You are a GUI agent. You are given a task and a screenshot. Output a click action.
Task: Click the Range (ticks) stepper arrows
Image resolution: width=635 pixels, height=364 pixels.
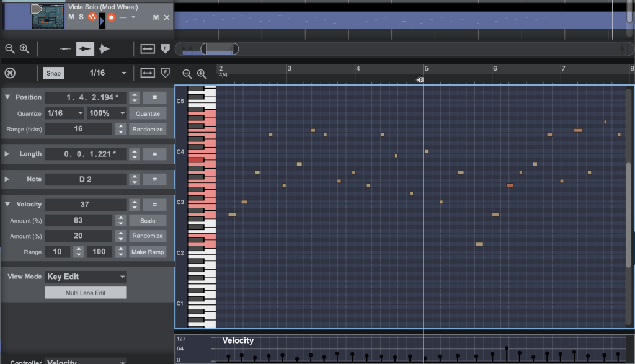click(121, 129)
